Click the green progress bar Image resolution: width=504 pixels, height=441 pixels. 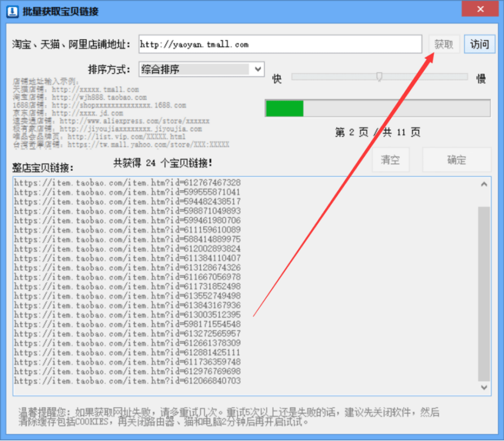pos(284,108)
